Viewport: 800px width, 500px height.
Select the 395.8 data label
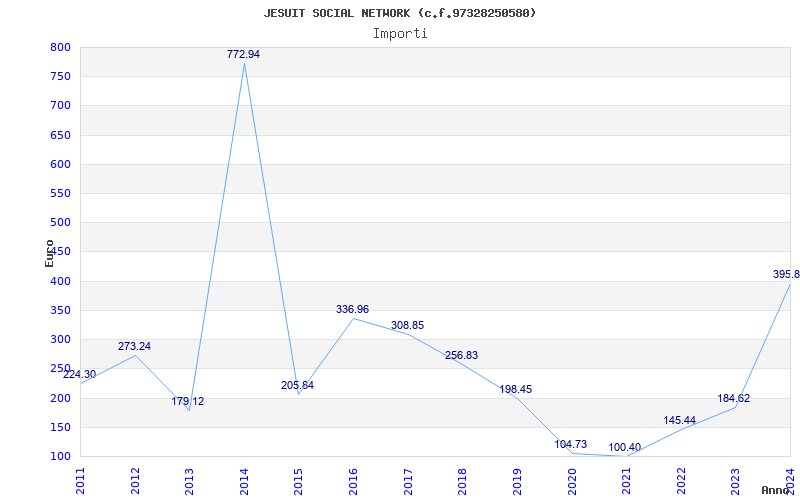coord(786,274)
